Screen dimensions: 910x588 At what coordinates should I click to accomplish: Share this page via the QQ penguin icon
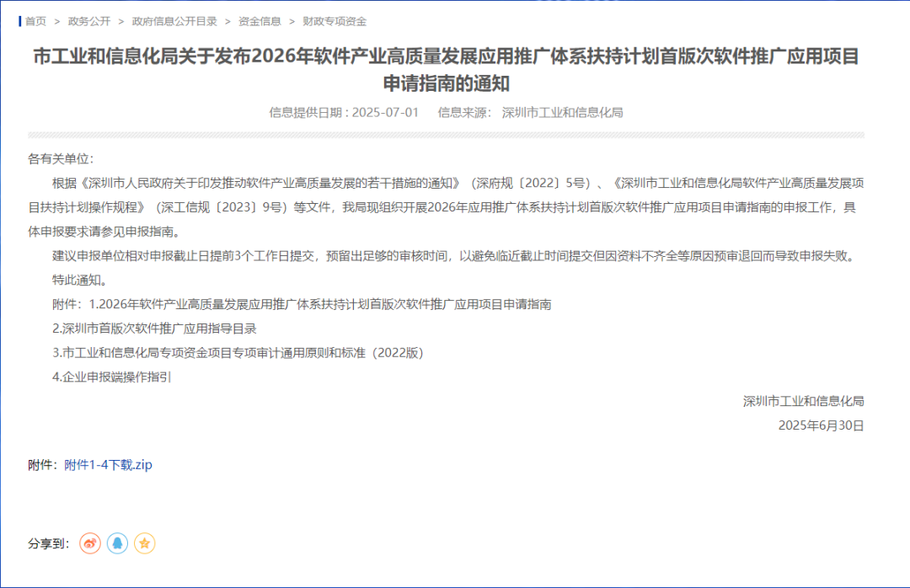117,543
